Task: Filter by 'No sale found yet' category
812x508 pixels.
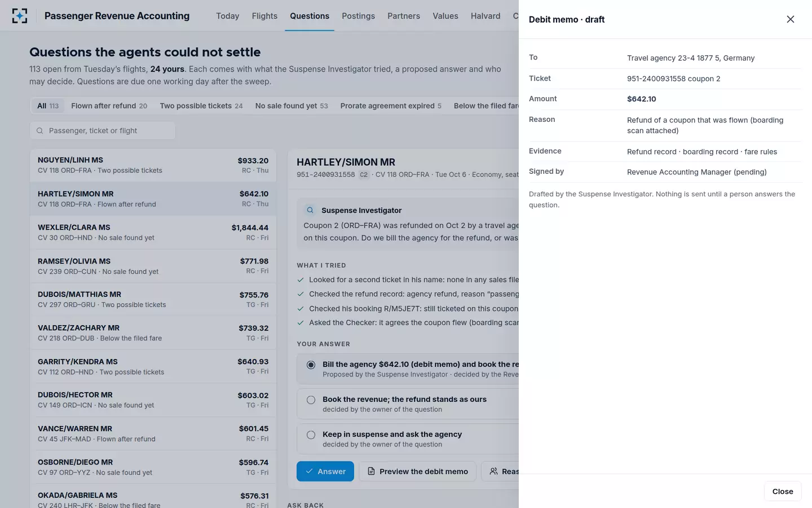Action: click(x=292, y=106)
